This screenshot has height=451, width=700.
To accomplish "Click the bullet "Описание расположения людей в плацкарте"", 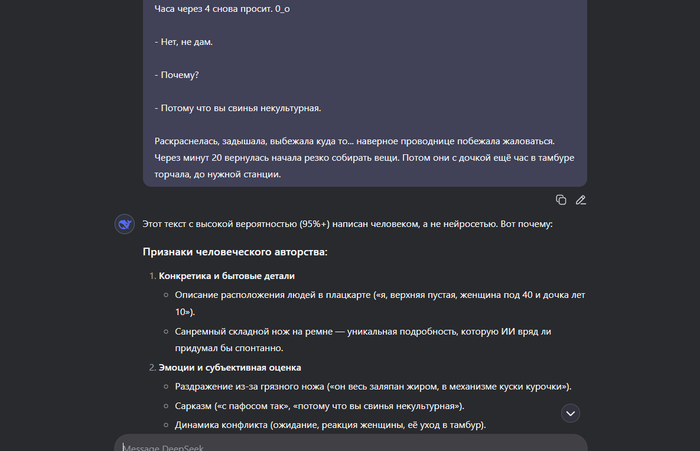I will 379,303.
